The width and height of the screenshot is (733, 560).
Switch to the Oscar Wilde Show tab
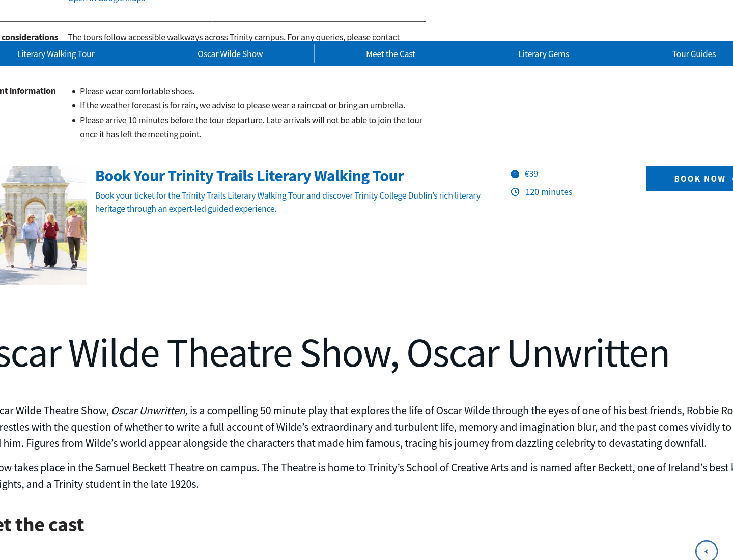pyautogui.click(x=230, y=54)
